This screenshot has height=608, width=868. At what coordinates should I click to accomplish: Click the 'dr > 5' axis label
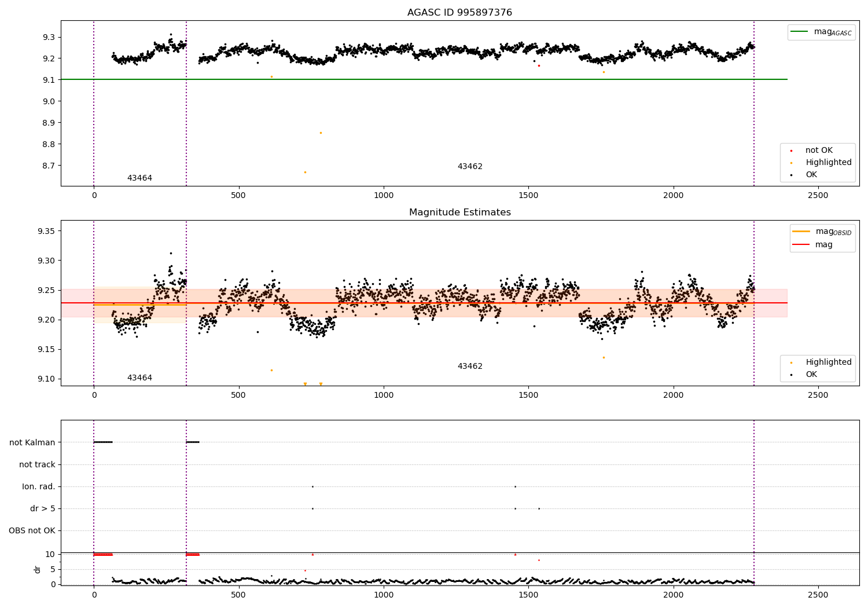43,508
